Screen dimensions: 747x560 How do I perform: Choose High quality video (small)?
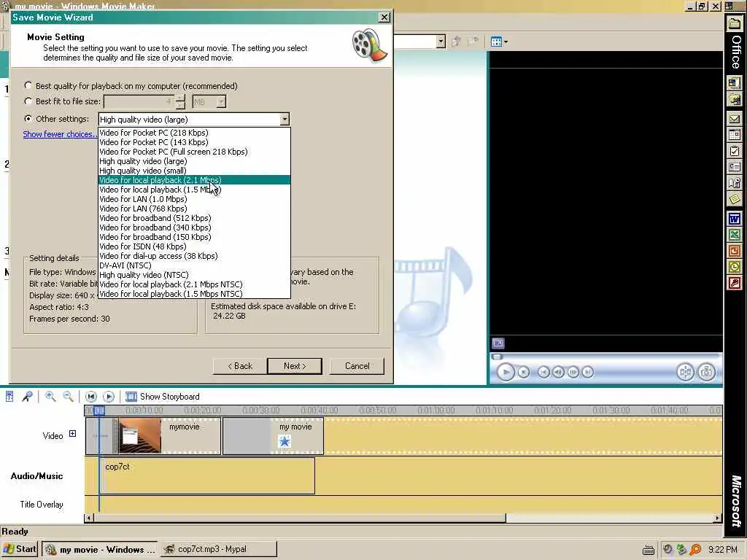tap(194, 171)
